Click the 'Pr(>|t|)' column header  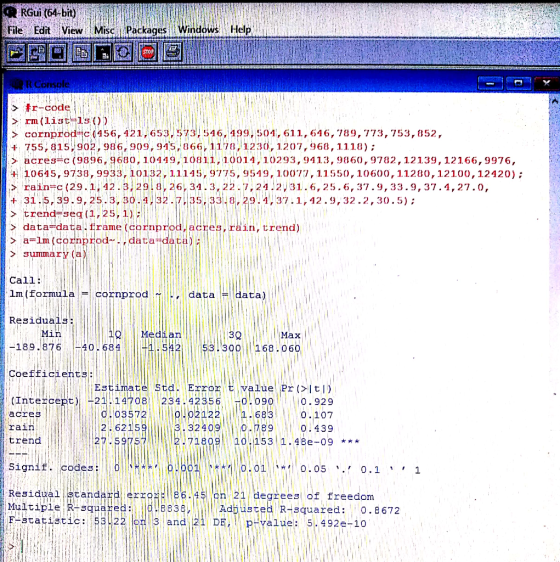click(x=306, y=389)
